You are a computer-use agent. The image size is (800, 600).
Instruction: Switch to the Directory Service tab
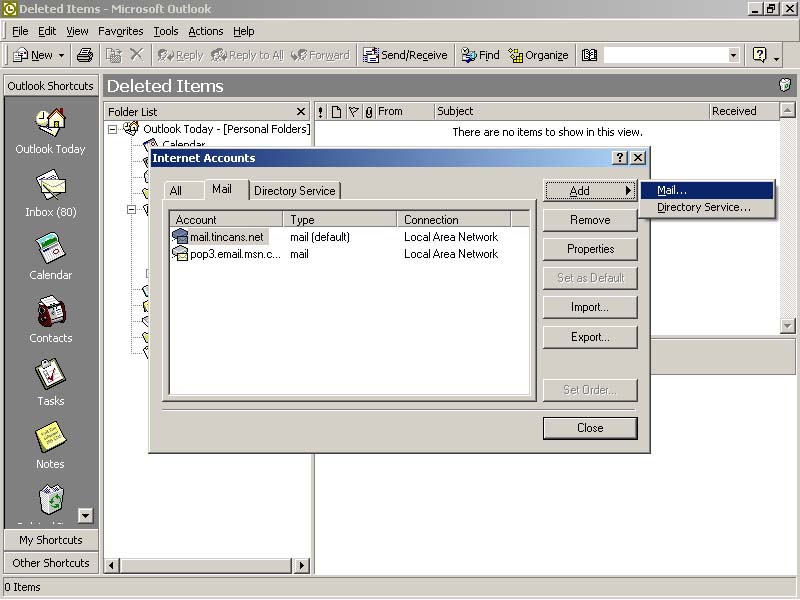(294, 190)
